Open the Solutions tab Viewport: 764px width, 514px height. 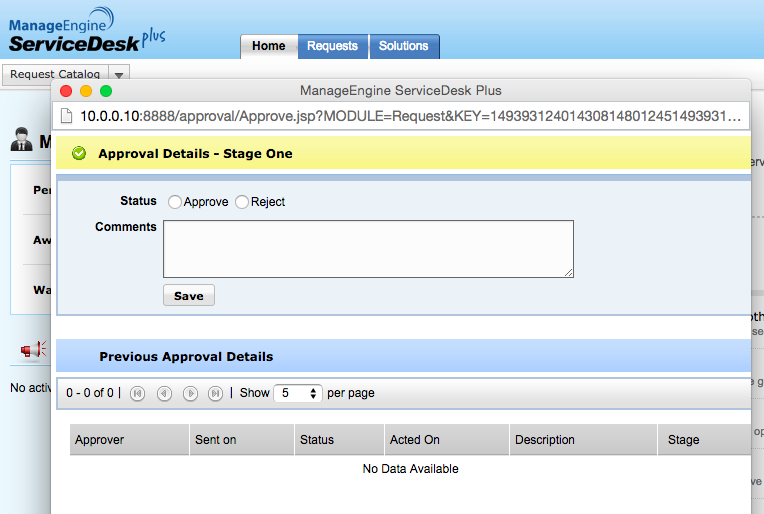click(404, 46)
